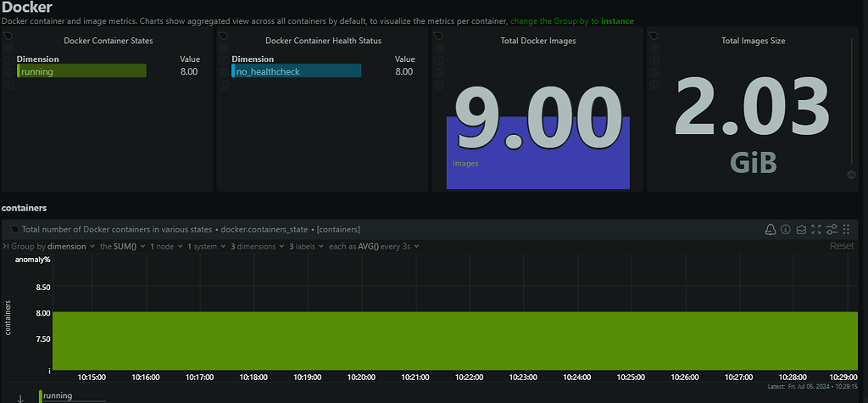
Task: Open the chart information icon
Action: pos(786,229)
